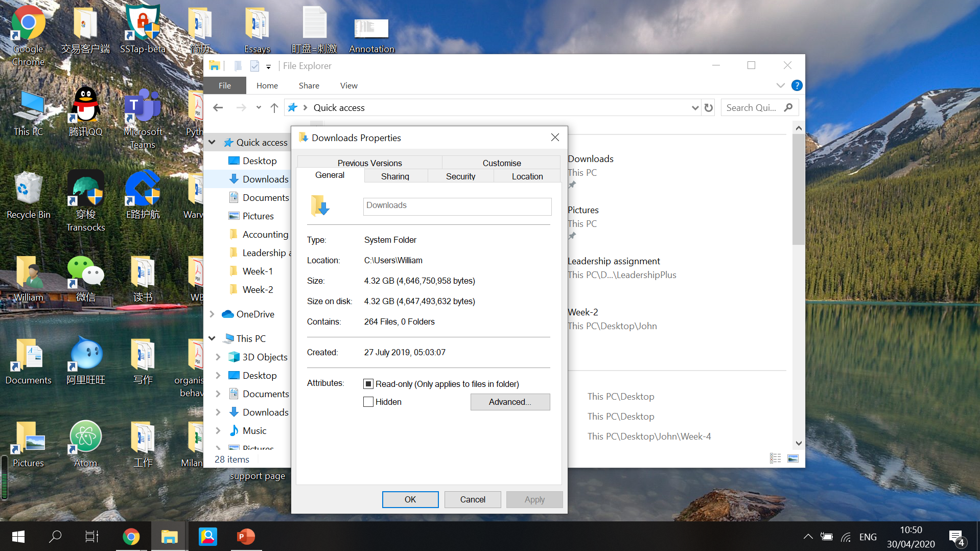The width and height of the screenshot is (980, 551).
Task: Expand the OneDrive tree node
Action: [x=212, y=314]
